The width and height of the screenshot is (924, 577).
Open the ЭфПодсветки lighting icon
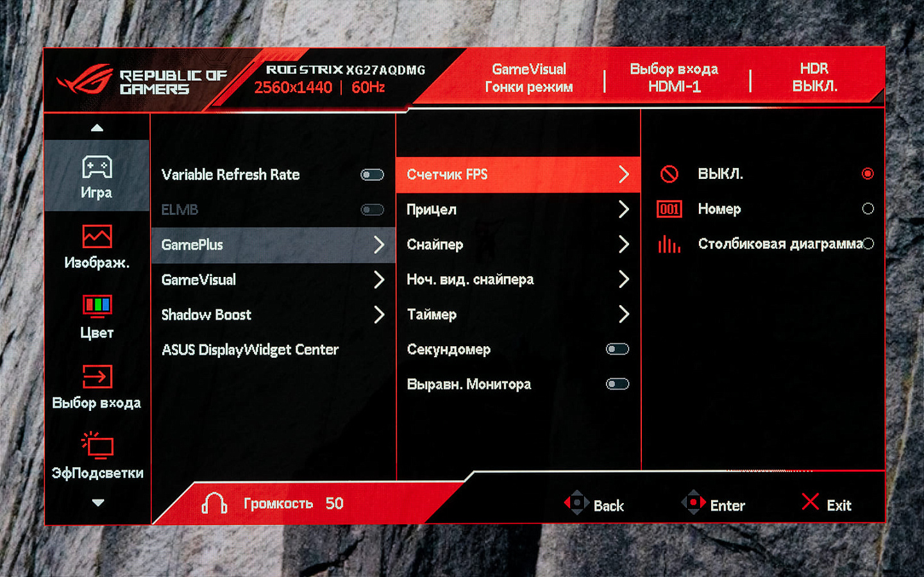tap(97, 446)
